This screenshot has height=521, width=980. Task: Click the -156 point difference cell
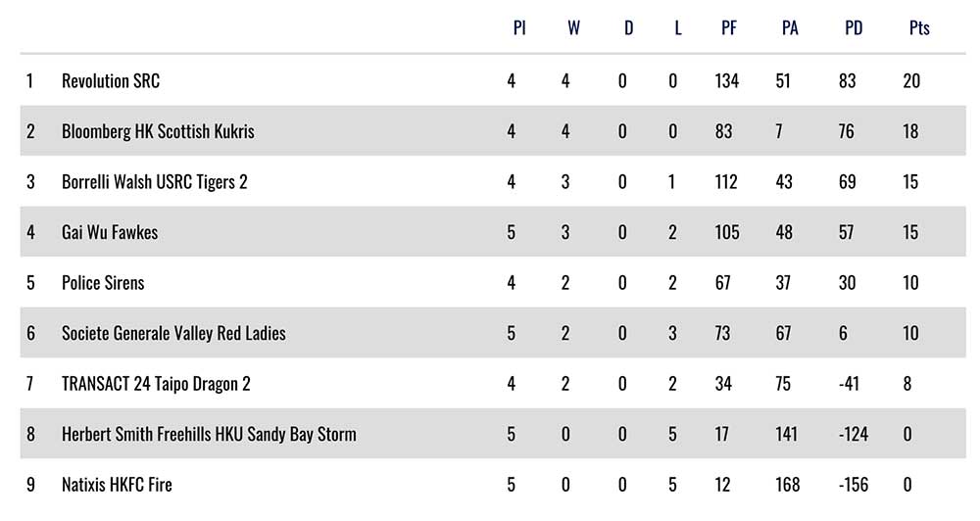[x=852, y=485]
